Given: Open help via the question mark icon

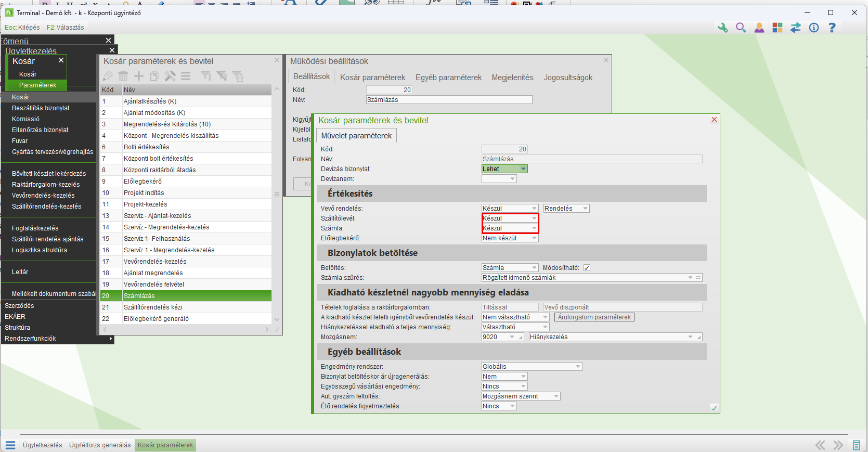Looking at the screenshot, I should point(832,28).
